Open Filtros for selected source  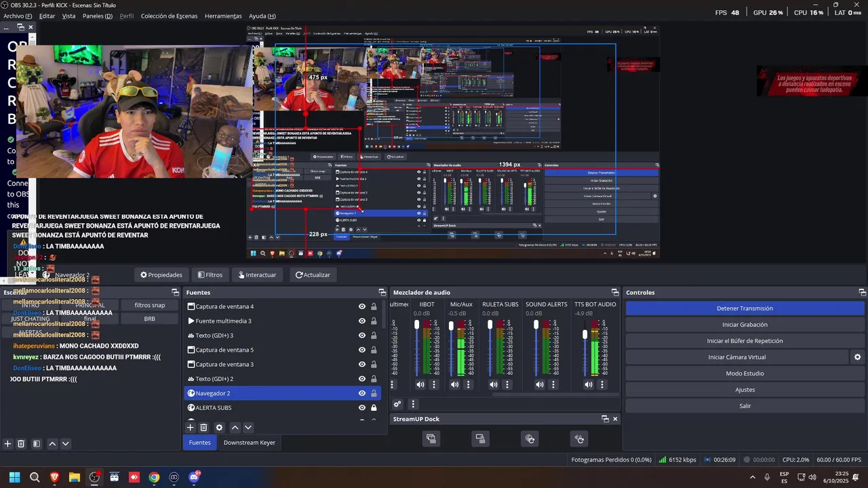[x=210, y=275]
